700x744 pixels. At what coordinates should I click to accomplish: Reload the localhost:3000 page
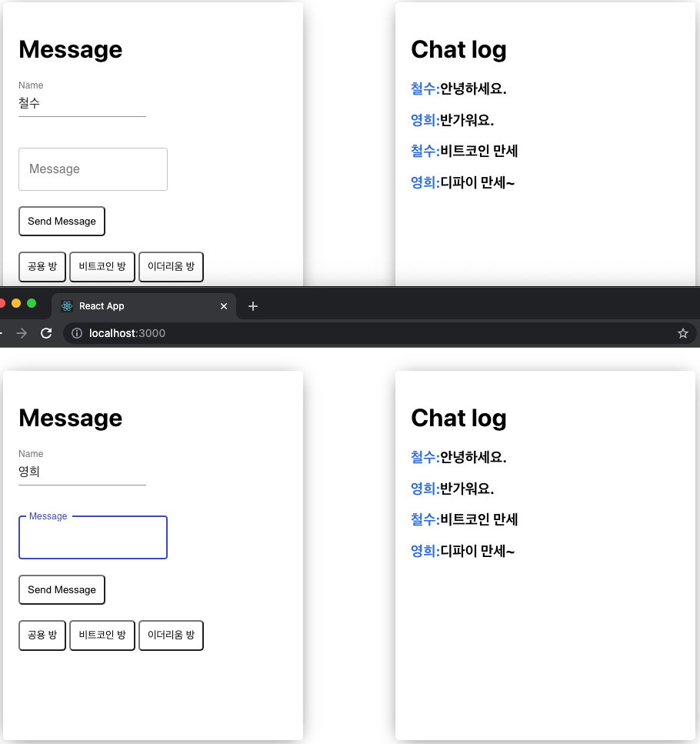[x=46, y=333]
